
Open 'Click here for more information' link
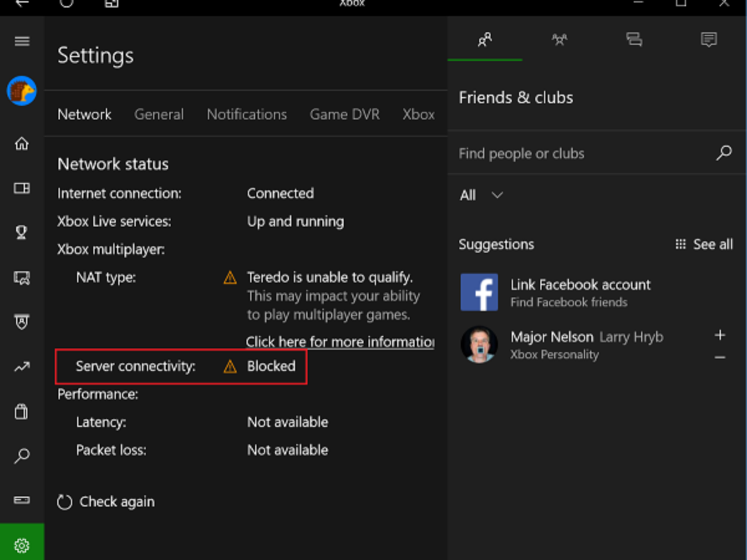coord(339,342)
